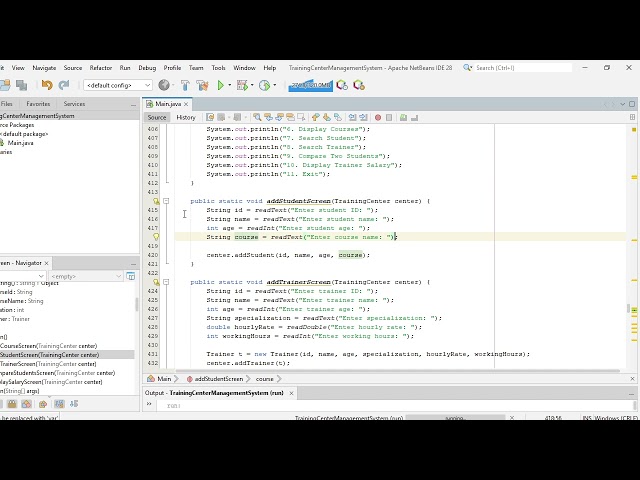Click the hint icon beside addTrainerScreen declaration
This screenshot has width=640, height=480.
tap(156, 282)
